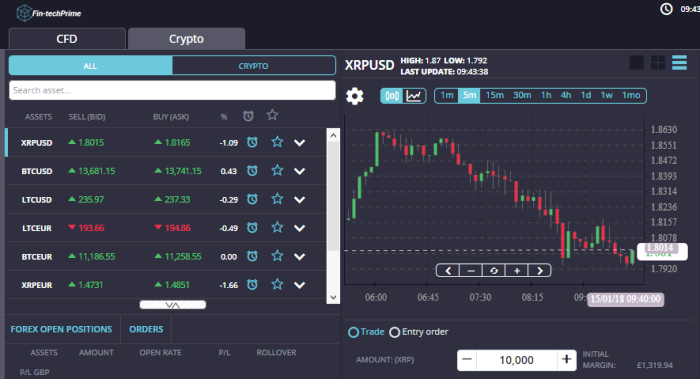Click asset list scrollbar up arrow
700x379 pixels.
click(x=333, y=135)
